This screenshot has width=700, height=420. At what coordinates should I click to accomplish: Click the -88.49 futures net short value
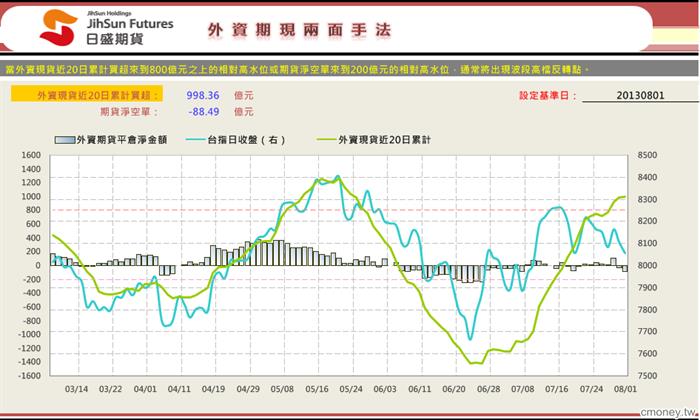pos(204,112)
